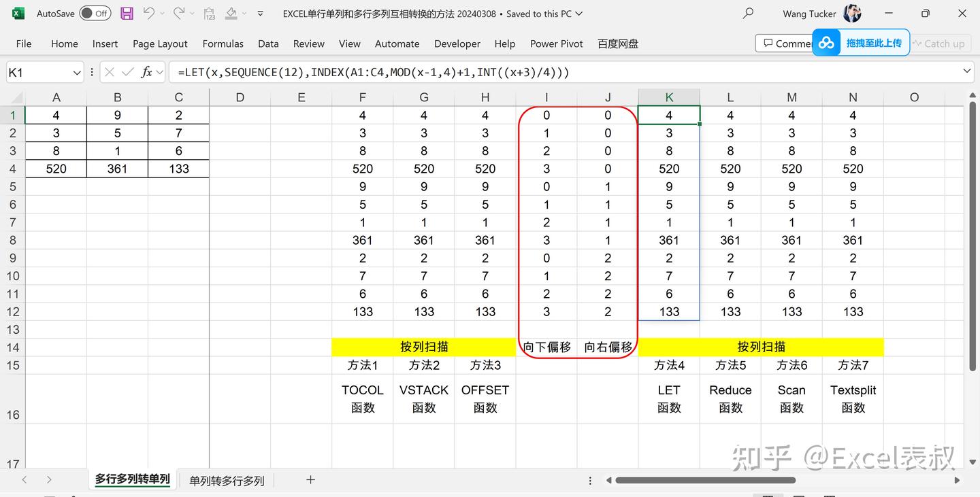Expand the Name Box dropdown arrow

click(76, 72)
